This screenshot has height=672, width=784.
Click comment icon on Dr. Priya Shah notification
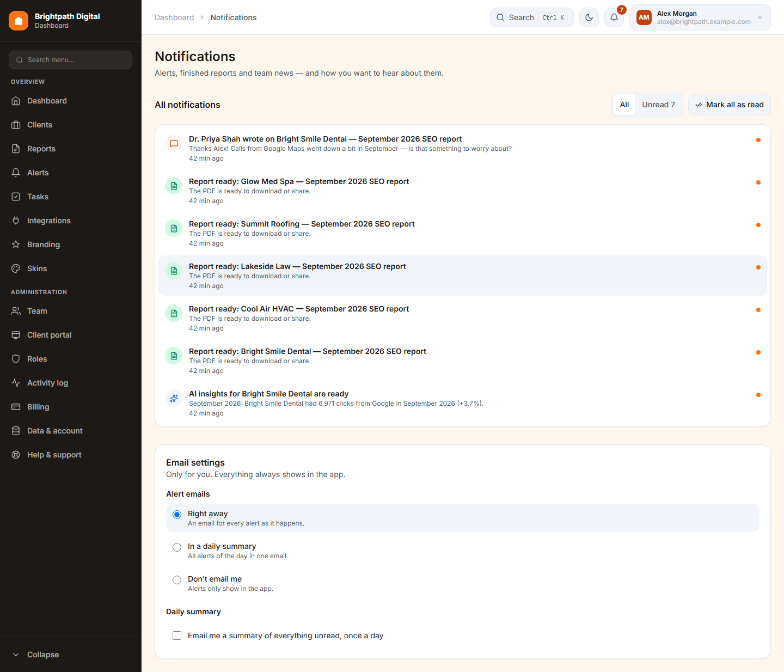174,144
